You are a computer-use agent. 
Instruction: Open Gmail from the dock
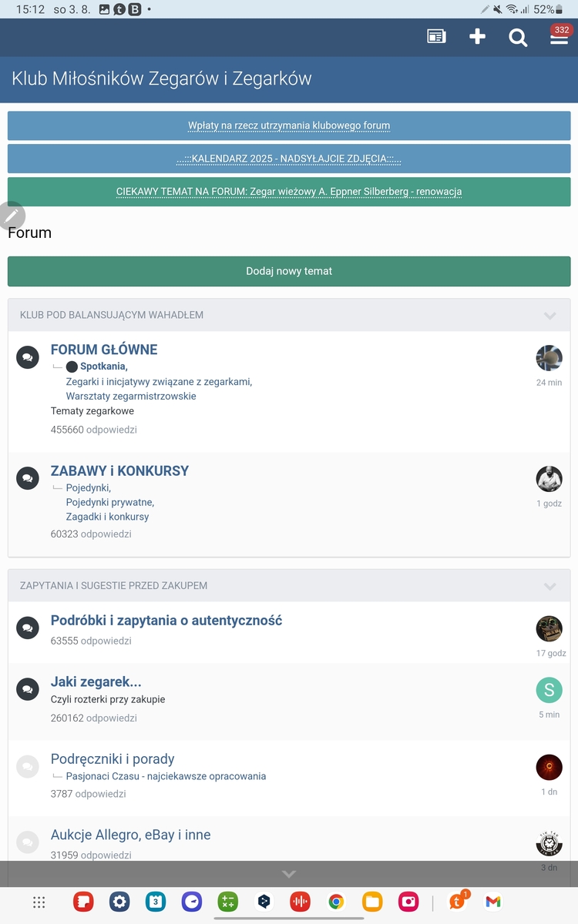click(493, 902)
